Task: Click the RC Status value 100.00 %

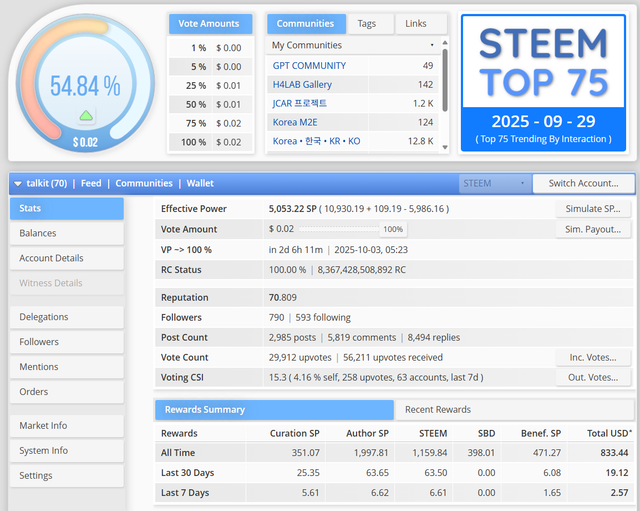Action: pyautogui.click(x=287, y=270)
